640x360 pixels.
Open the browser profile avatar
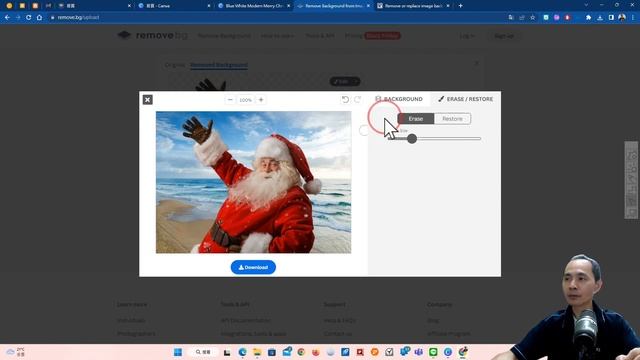[x=622, y=18]
